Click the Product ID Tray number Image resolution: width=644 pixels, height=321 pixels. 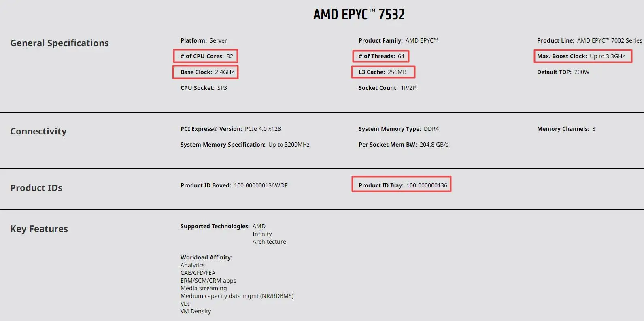[427, 185]
